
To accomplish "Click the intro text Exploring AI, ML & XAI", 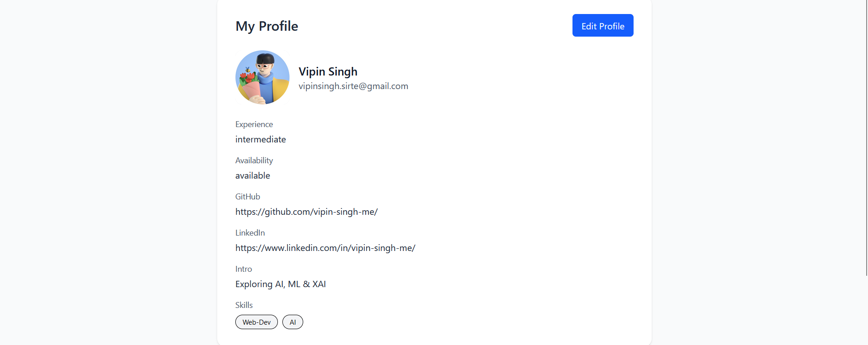I will tap(280, 284).
